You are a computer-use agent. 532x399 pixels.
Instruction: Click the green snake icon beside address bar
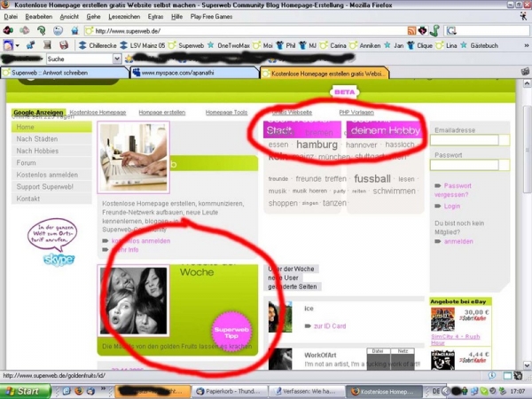(x=434, y=30)
